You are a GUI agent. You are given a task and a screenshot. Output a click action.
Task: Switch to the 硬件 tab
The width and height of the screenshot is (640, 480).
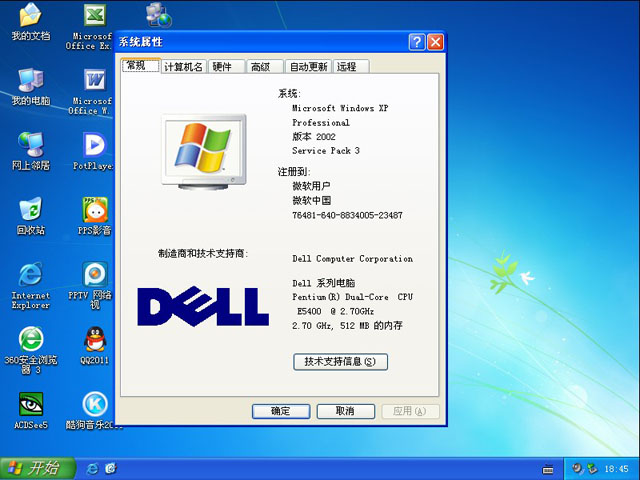pos(226,67)
